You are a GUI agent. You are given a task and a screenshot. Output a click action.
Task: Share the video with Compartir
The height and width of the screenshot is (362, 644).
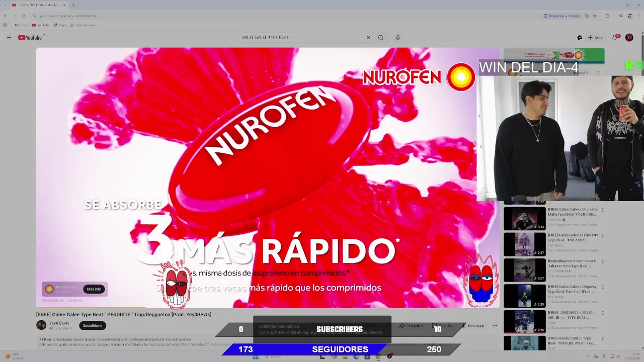tap(412, 325)
